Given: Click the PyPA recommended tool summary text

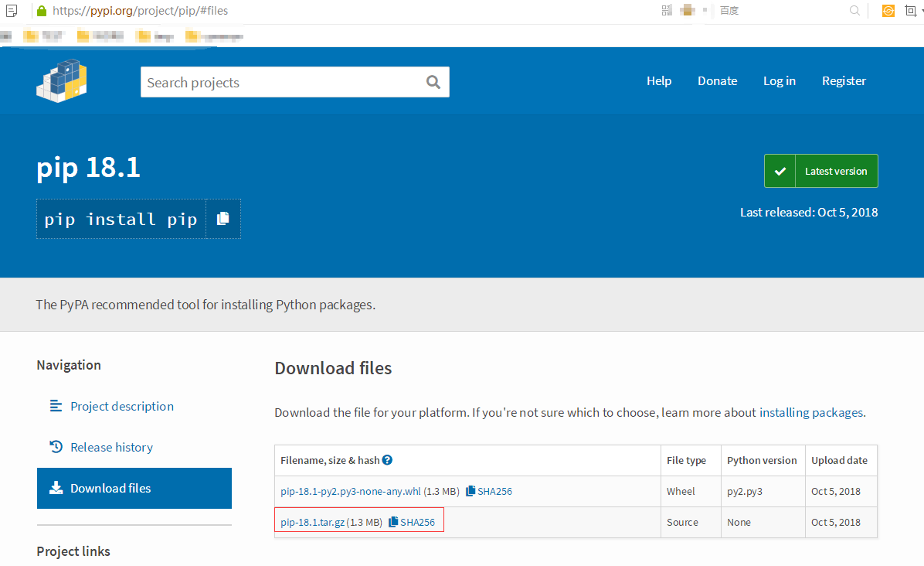Looking at the screenshot, I should (x=205, y=305).
